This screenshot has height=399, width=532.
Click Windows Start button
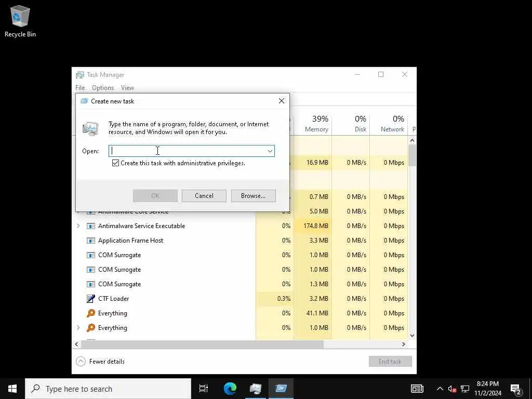(12, 389)
